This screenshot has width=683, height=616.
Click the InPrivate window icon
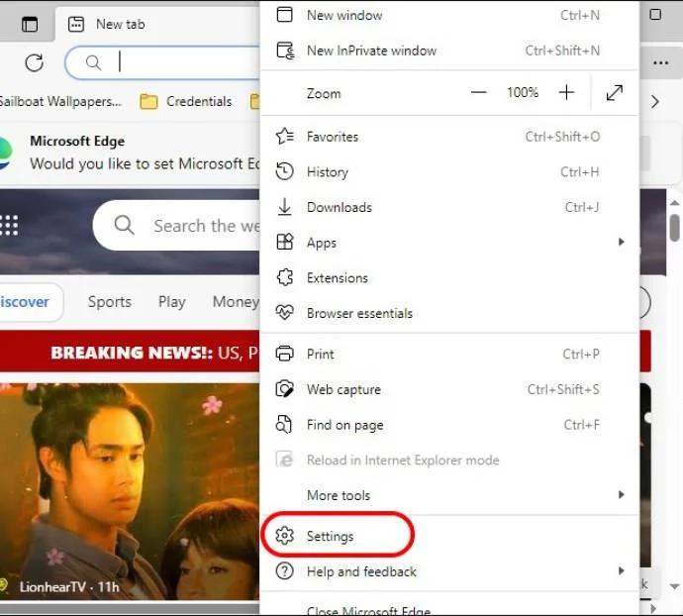click(285, 51)
